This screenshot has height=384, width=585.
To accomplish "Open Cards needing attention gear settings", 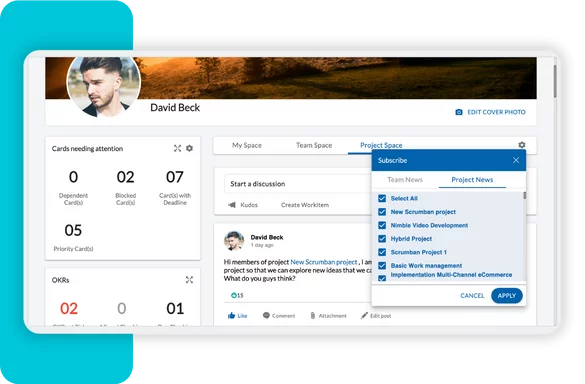I will (190, 149).
